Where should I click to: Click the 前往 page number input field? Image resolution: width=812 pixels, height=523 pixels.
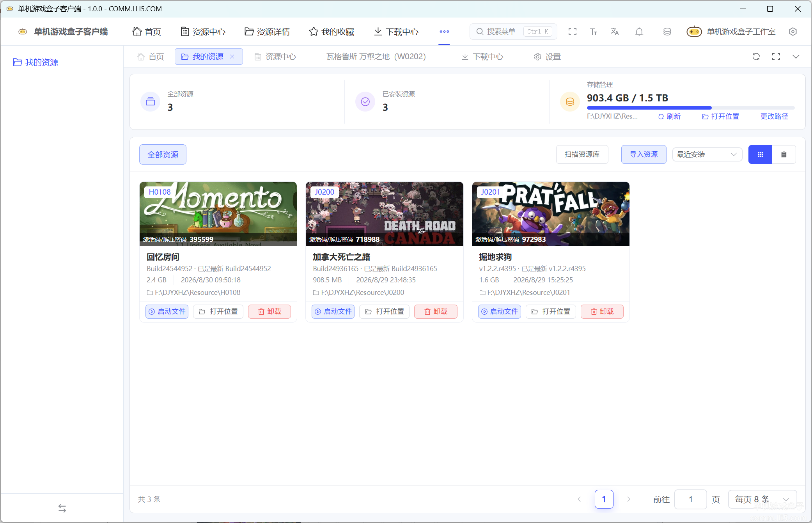tap(691, 499)
